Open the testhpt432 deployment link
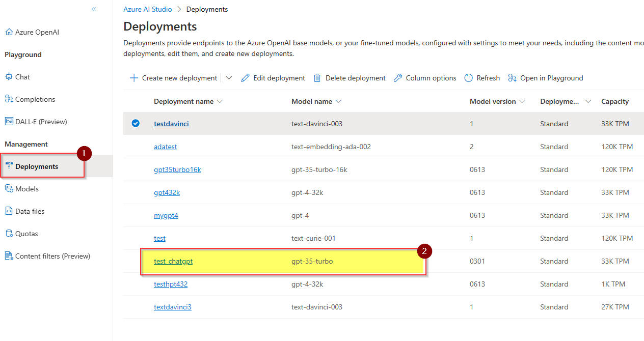Image resolution: width=644 pixels, height=341 pixels. (x=171, y=284)
